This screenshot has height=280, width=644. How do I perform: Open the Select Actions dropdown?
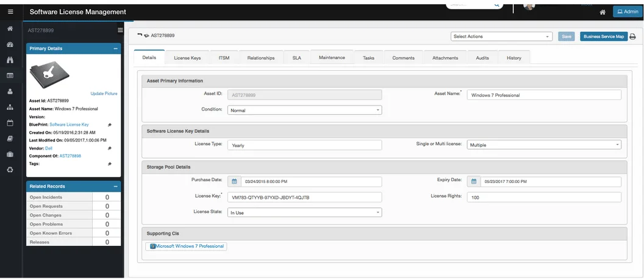(501, 37)
